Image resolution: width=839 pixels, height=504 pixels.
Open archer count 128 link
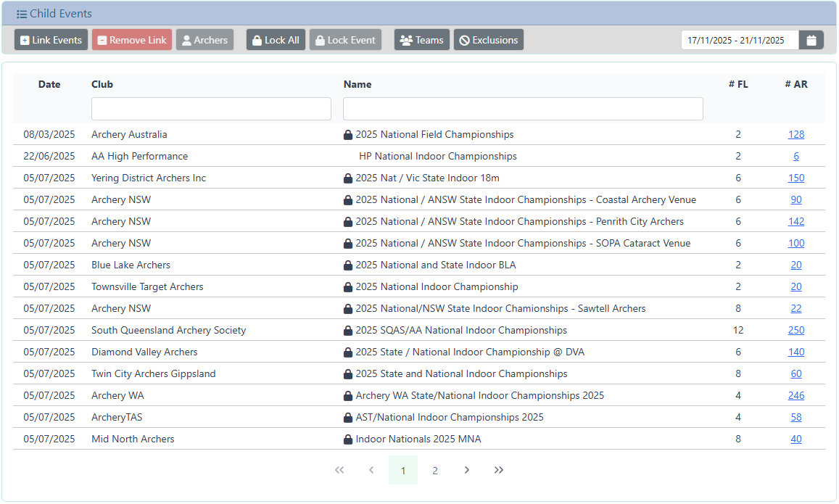796,134
